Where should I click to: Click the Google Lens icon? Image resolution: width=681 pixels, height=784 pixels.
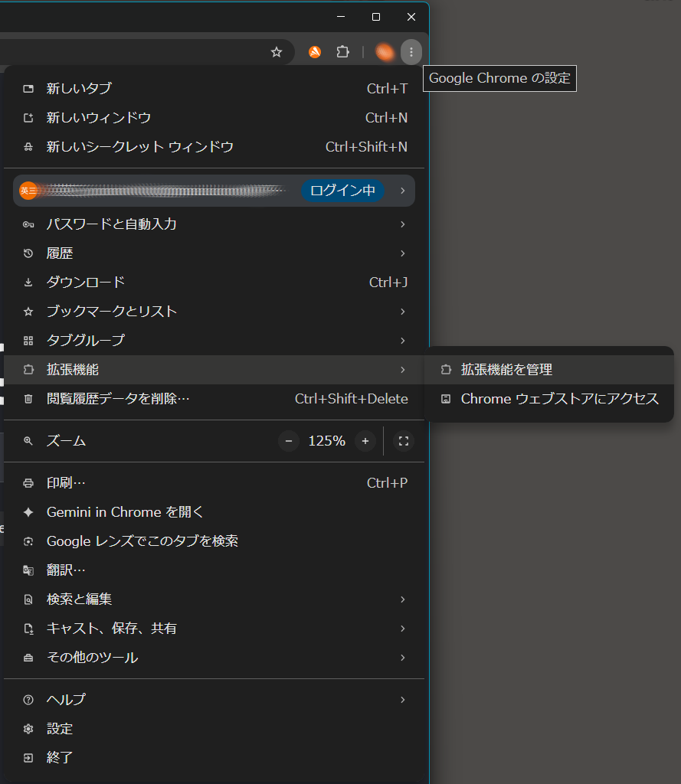(x=28, y=541)
